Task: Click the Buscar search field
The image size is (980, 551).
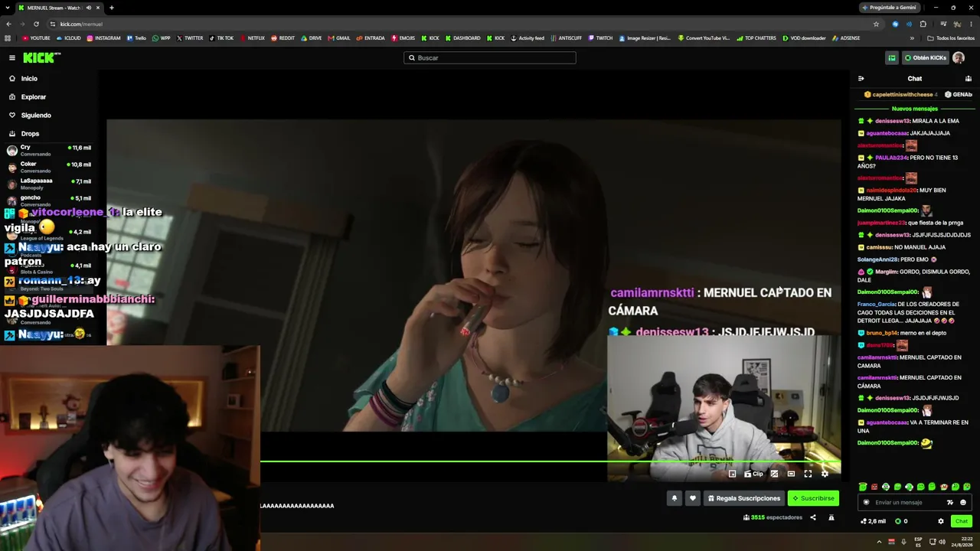Action: tap(490, 57)
